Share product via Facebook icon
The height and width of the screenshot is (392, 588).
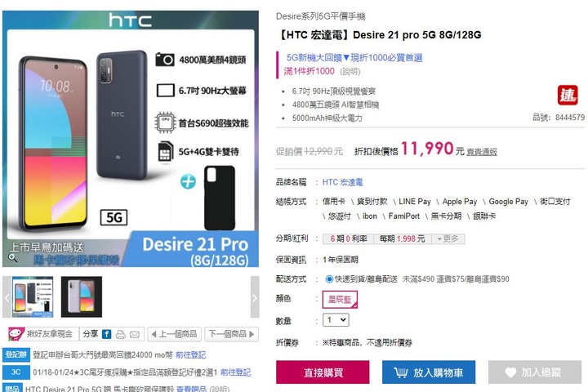(x=107, y=334)
